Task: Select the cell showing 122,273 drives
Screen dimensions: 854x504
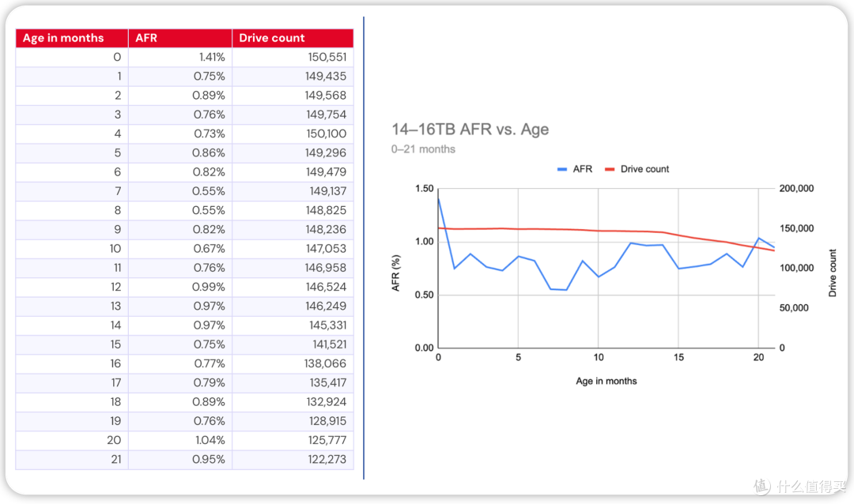Action: pos(293,460)
